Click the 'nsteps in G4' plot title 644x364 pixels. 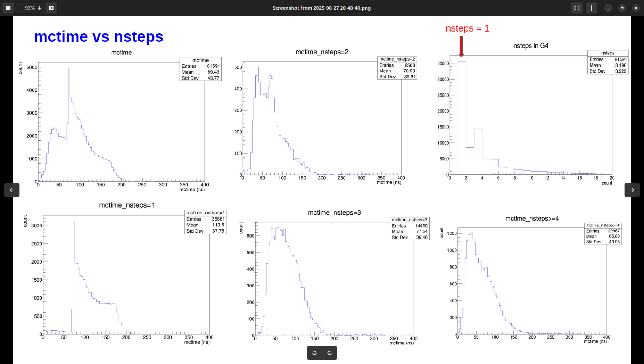click(x=531, y=46)
